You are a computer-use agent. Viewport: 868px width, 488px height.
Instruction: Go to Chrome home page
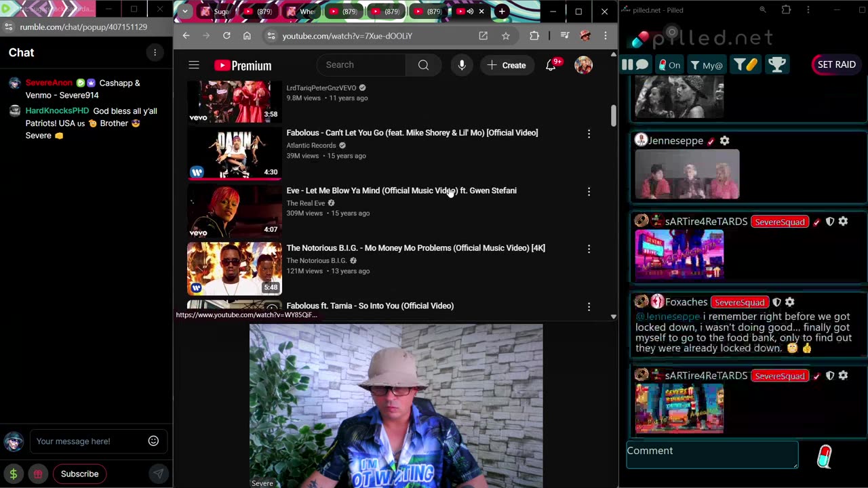pyautogui.click(x=247, y=36)
